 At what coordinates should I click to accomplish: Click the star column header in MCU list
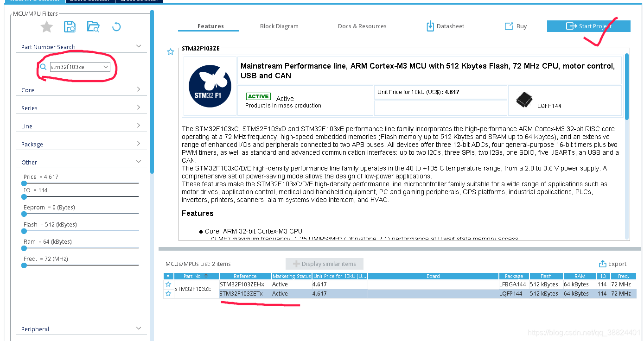pos(168,276)
